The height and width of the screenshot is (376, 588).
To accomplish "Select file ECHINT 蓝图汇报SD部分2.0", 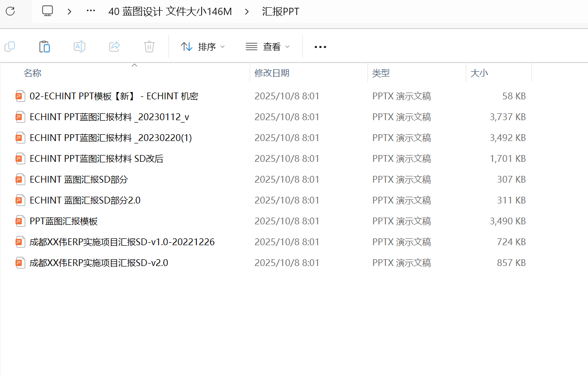I will (x=85, y=200).
